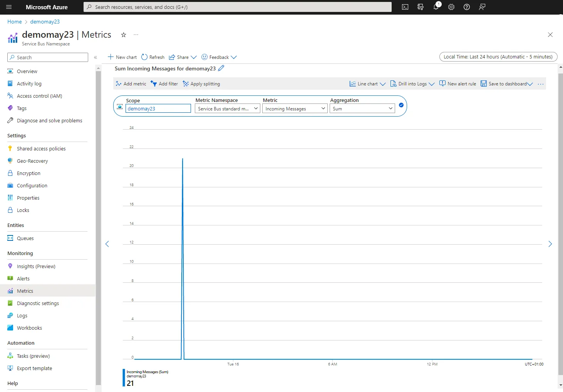Click the blue checkmark on the metric row

pyautogui.click(x=401, y=105)
